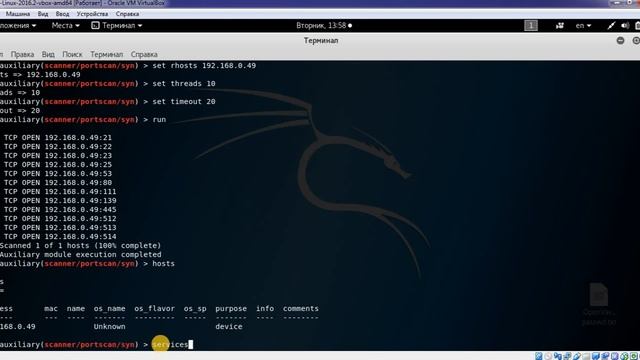Click the VirtualBox display indicator
This screenshot has height=360, width=640.
[x=596, y=356]
